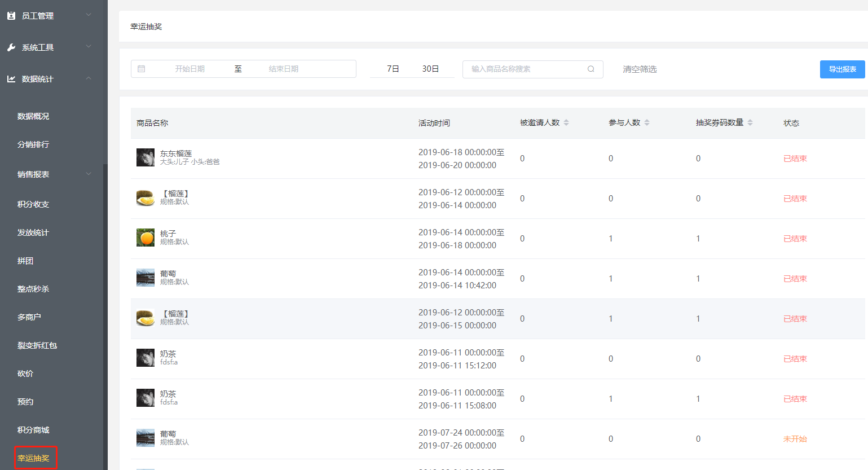Expand the 员工管理 menu chevron
868x470 pixels.
[x=89, y=15]
